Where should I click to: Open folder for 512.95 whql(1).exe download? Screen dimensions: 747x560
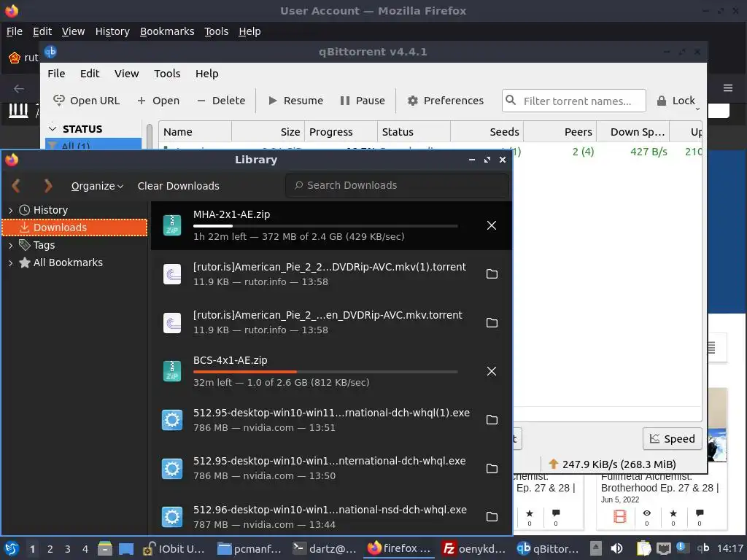pos(492,419)
